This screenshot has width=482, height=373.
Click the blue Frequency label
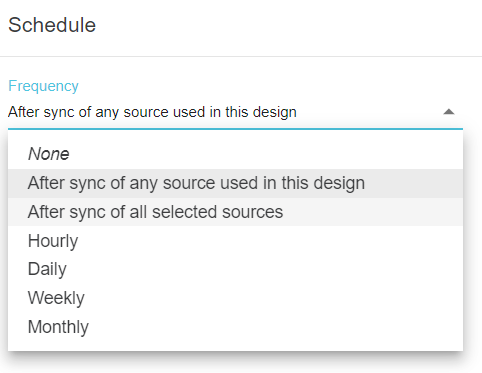pos(43,86)
